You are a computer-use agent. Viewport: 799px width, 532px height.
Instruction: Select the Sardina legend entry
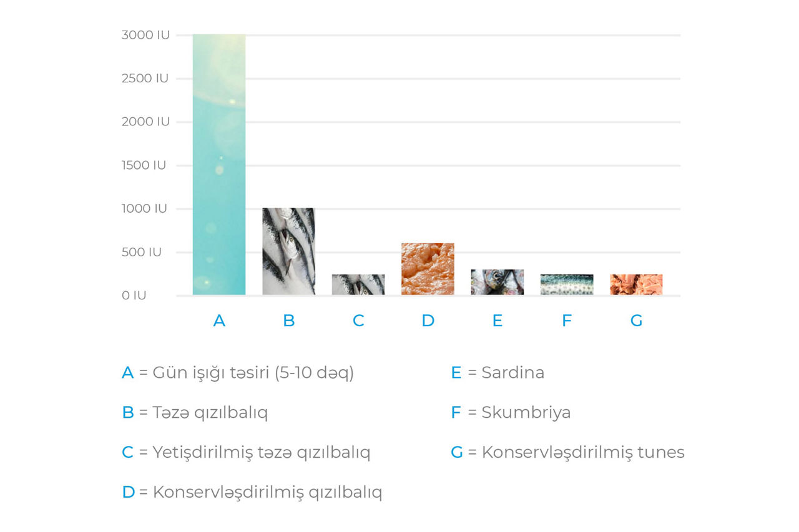click(x=498, y=373)
